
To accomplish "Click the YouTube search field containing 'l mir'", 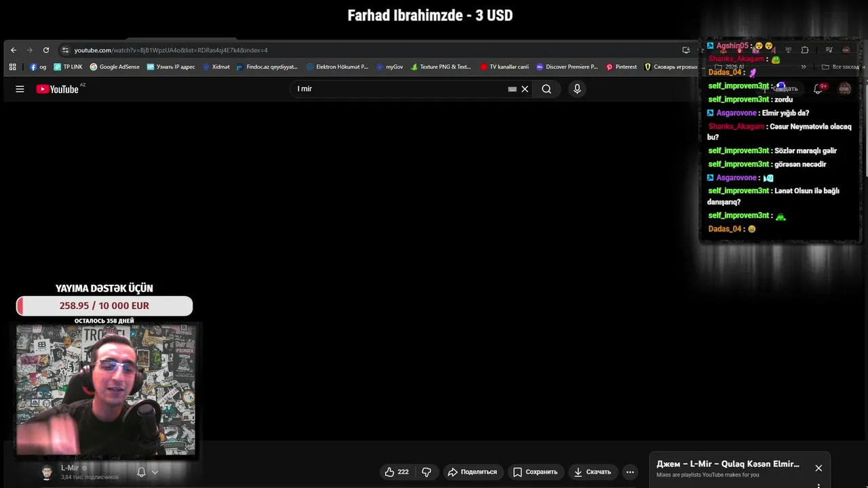I will (x=400, y=89).
